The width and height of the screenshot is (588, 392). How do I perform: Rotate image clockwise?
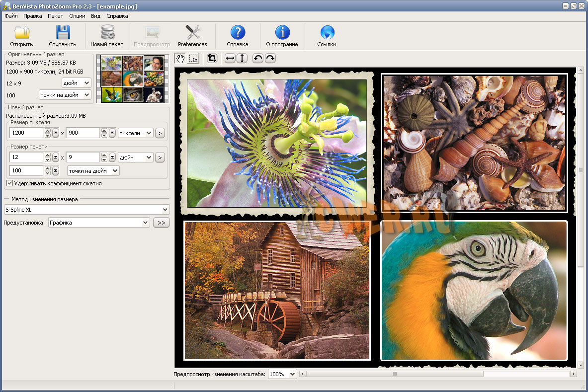[x=270, y=59]
